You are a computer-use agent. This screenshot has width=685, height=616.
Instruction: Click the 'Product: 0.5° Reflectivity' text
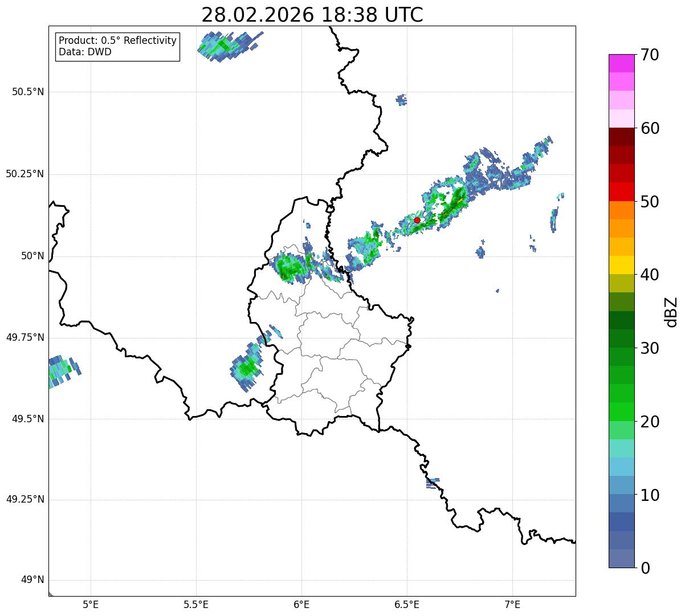[118, 41]
